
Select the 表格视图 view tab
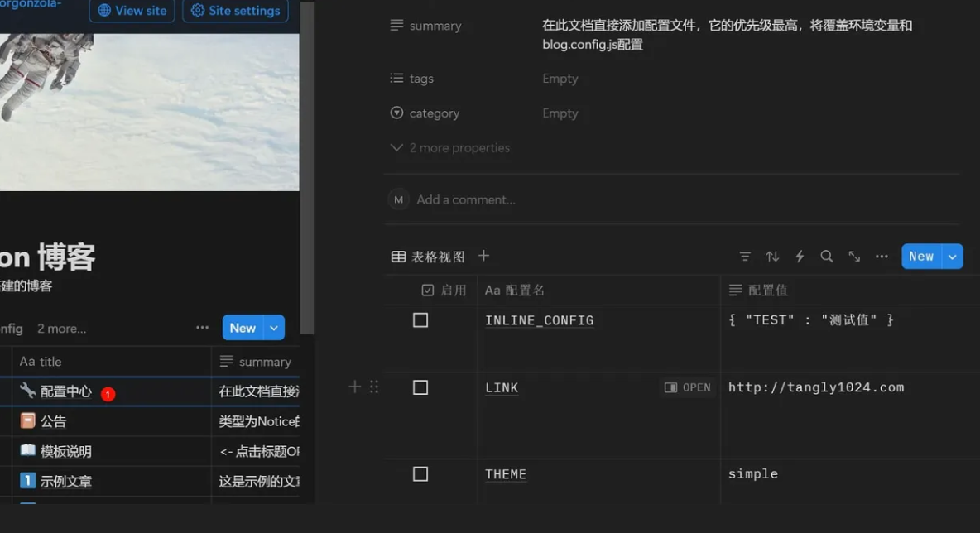429,257
